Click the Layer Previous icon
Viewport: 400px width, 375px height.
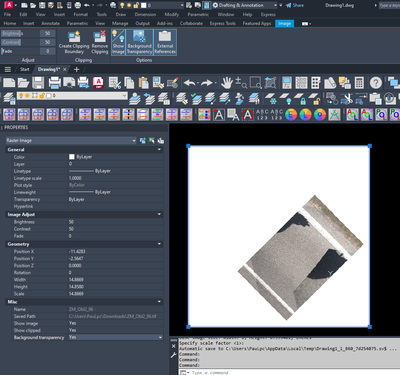click(x=149, y=98)
